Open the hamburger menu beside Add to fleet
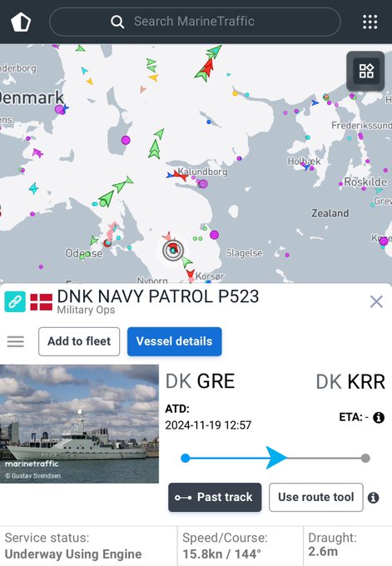The width and height of the screenshot is (392, 566). pos(16,341)
